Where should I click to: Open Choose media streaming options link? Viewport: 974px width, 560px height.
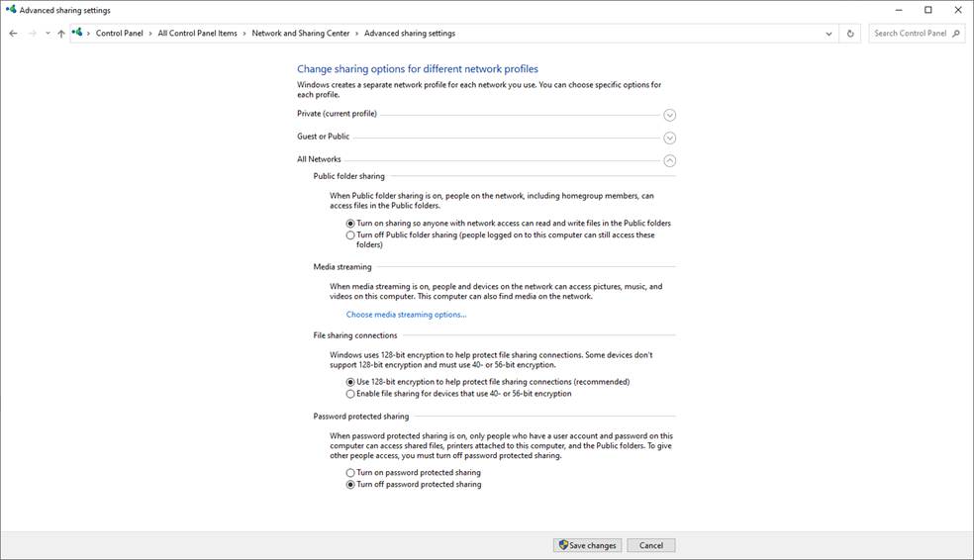(406, 315)
